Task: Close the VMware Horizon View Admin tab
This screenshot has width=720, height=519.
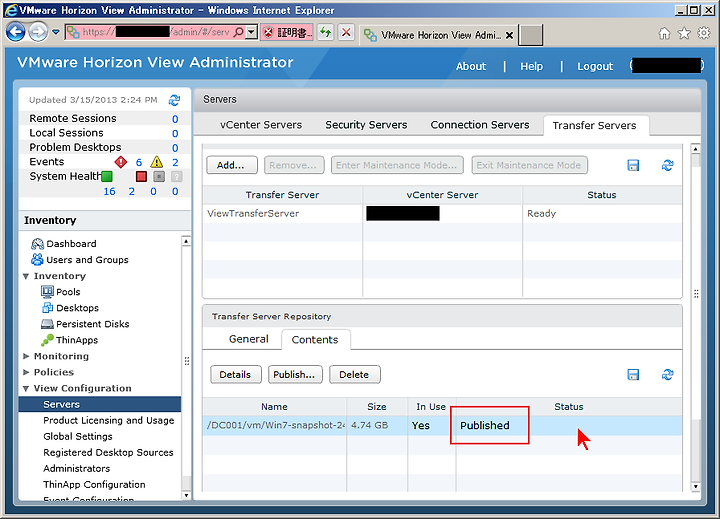Action: [x=509, y=35]
